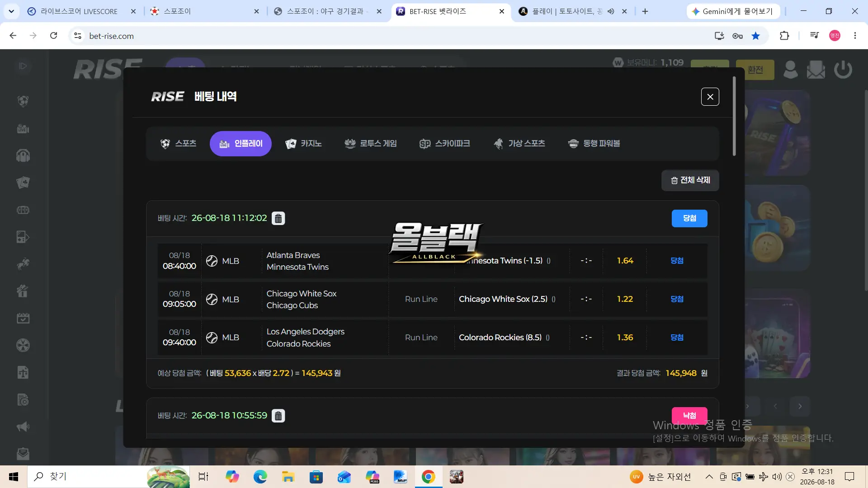The height and width of the screenshot is (488, 868).
Task: Open the Chrome three-dot menu
Action: point(855,36)
